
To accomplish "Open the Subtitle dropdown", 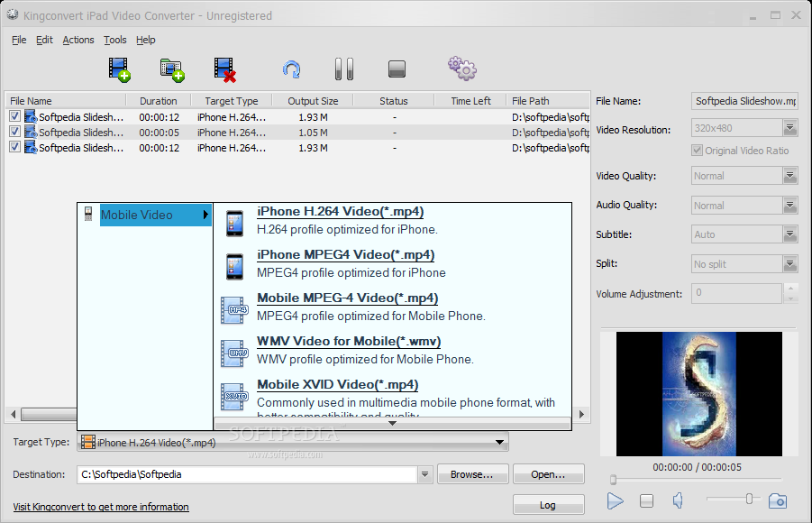I will click(789, 234).
